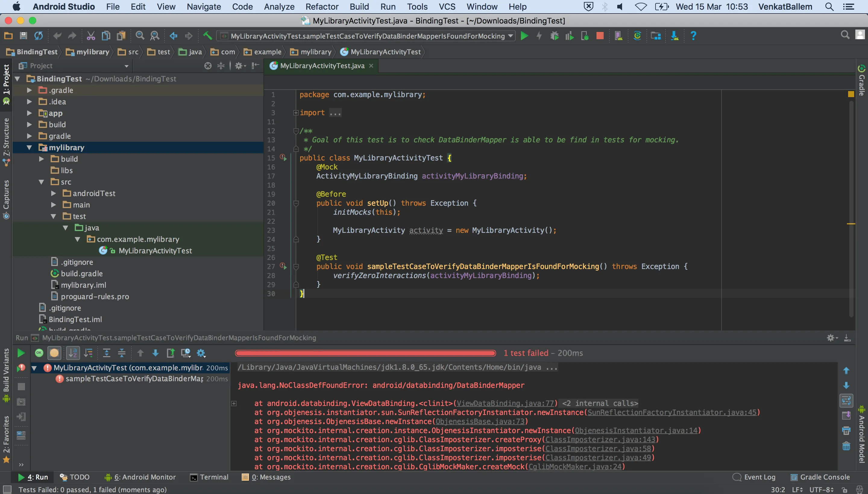Open the run configuration dropdown
The height and width of the screenshot is (494, 868).
pos(510,36)
